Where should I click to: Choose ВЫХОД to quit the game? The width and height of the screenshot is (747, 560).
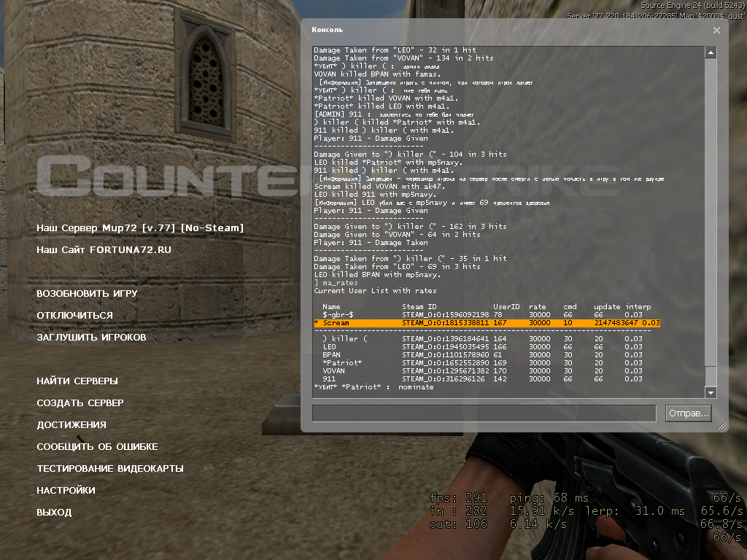click(54, 513)
